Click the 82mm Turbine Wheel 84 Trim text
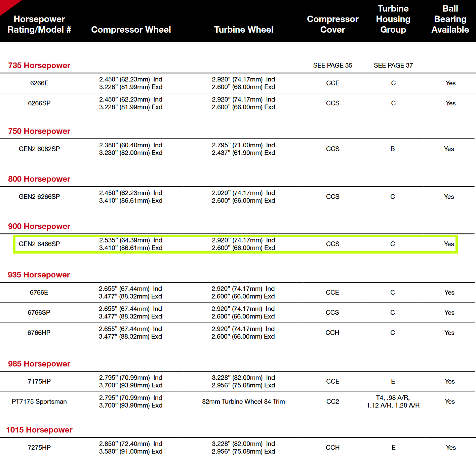Screen dimensions: 476x458 (243, 402)
